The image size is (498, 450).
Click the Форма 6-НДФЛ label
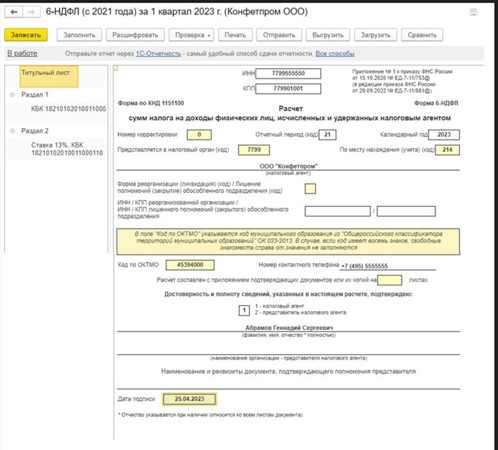tap(436, 103)
